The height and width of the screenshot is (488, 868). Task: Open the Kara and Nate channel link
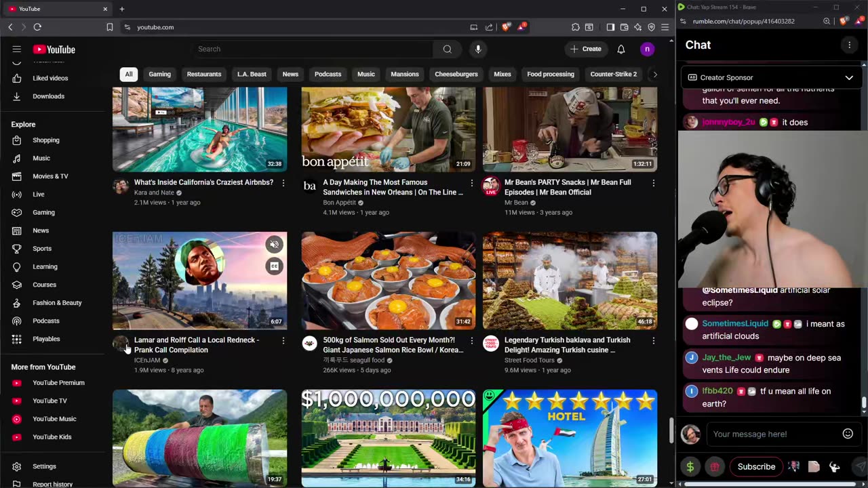[154, 192]
